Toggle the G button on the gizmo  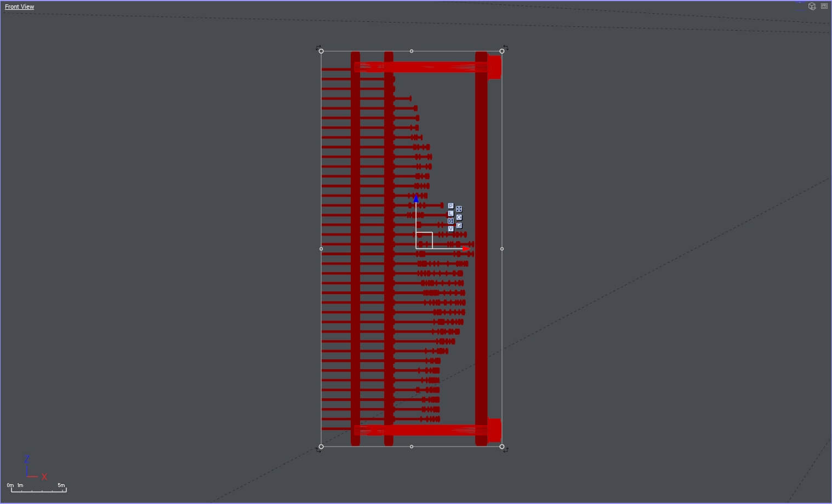(x=451, y=221)
